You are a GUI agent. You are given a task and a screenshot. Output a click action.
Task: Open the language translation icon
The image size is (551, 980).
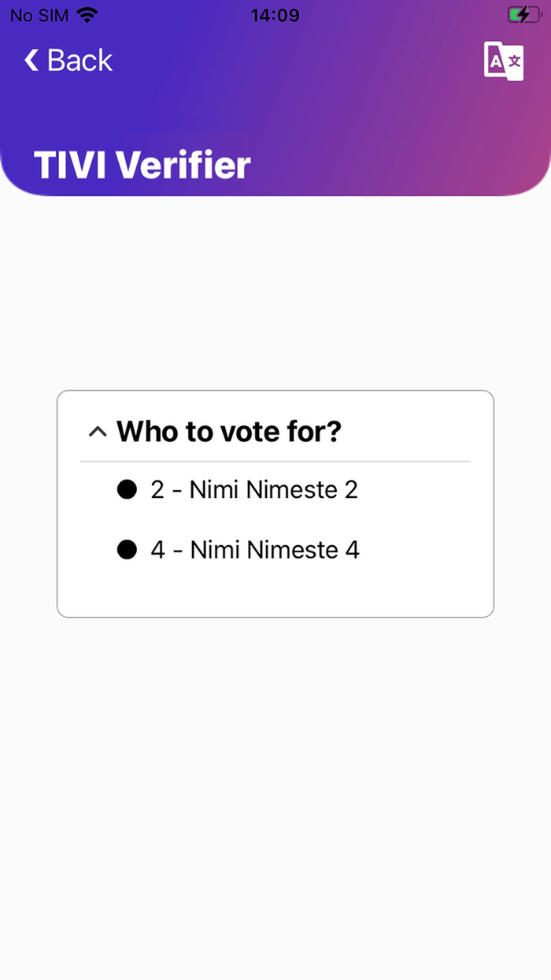tap(504, 61)
